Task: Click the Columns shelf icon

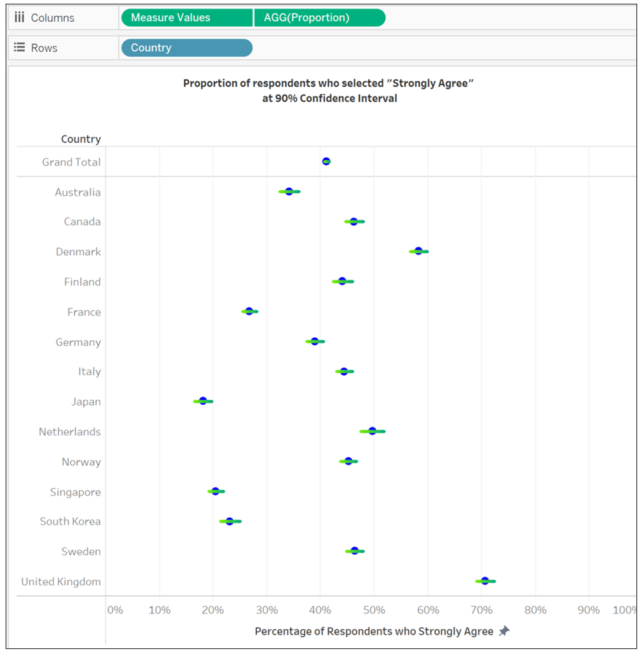Action: [x=19, y=18]
